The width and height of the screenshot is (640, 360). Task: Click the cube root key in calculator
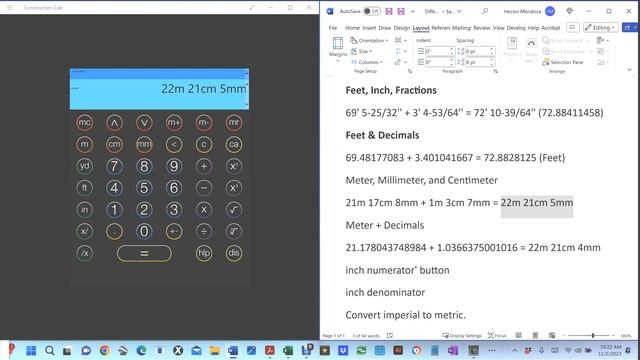point(234,231)
